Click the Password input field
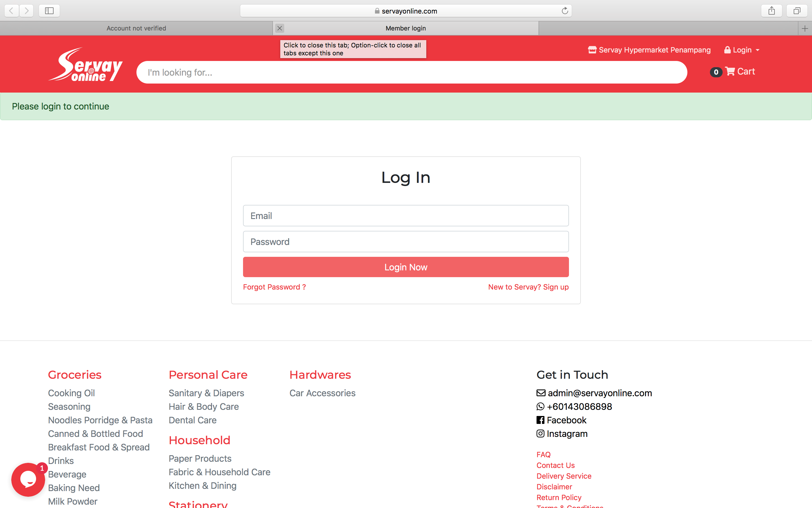812x508 pixels. click(x=406, y=242)
